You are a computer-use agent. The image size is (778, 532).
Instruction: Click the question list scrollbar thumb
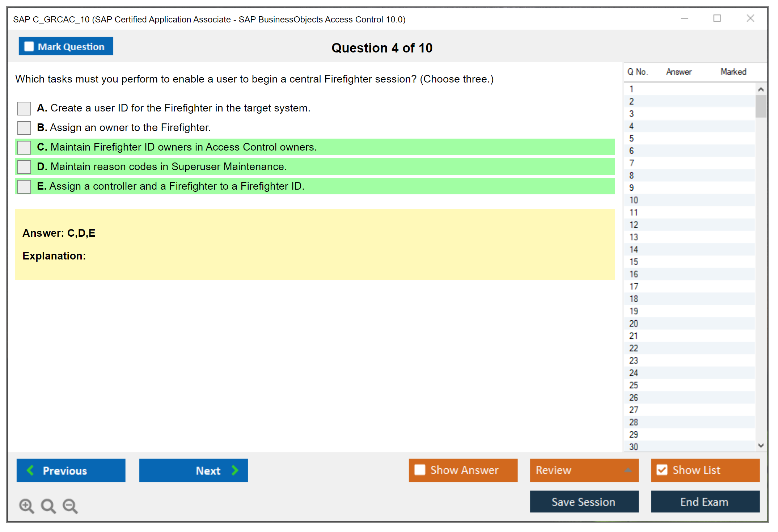(761, 106)
